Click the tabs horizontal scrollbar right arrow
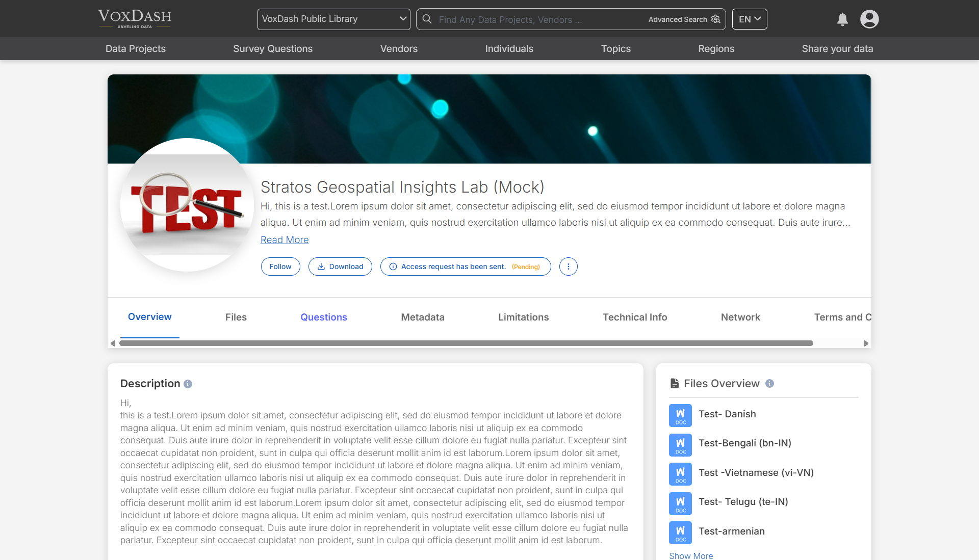This screenshot has width=979, height=560. [x=865, y=343]
